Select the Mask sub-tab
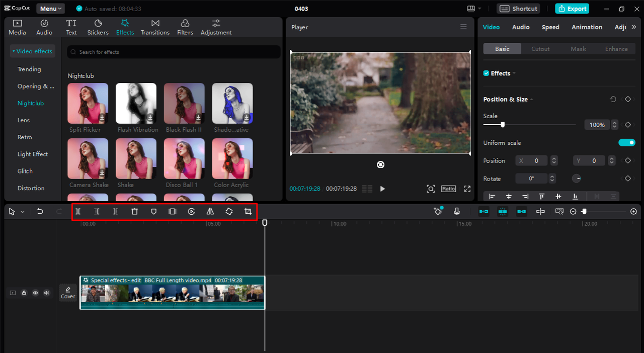 (578, 49)
